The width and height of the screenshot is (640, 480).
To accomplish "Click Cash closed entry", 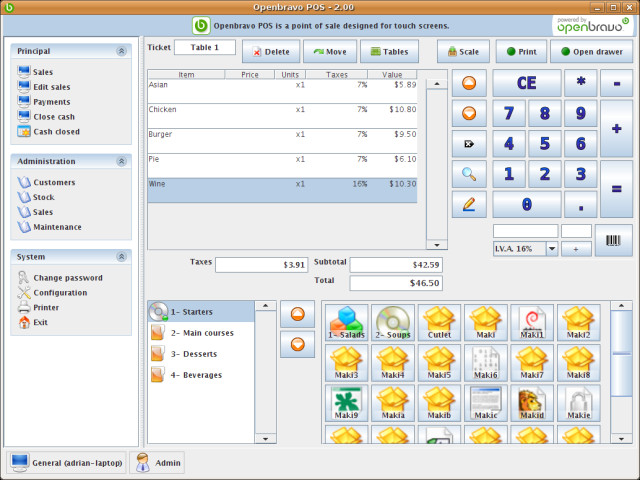I will [x=49, y=131].
